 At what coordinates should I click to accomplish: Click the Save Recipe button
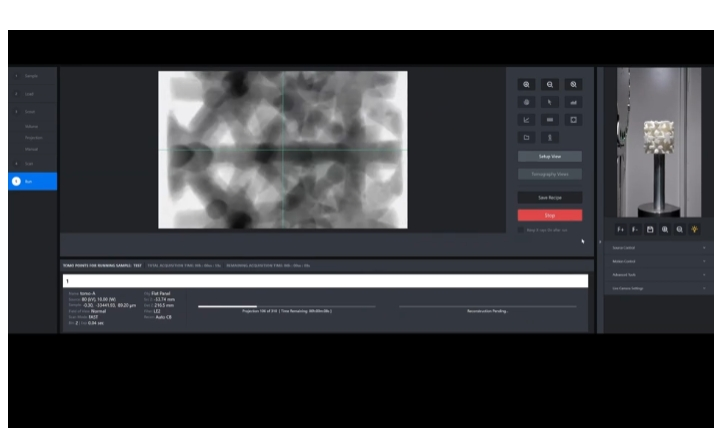[549, 198]
